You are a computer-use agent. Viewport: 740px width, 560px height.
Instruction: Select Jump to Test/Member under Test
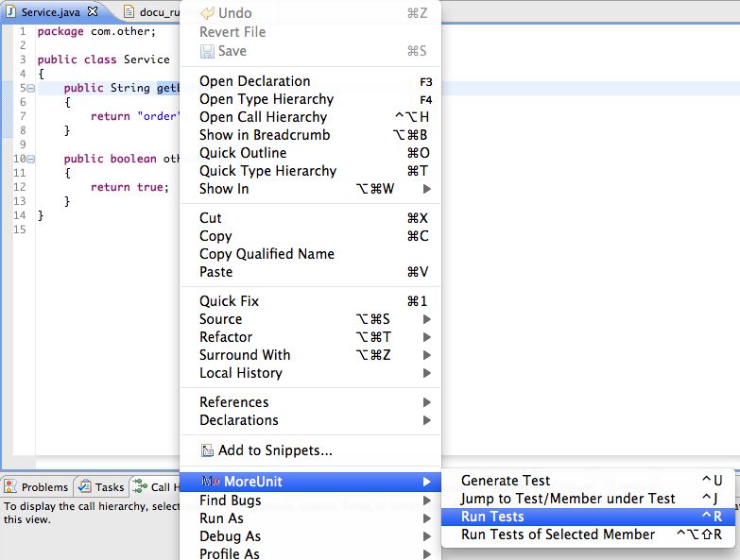tap(588, 499)
